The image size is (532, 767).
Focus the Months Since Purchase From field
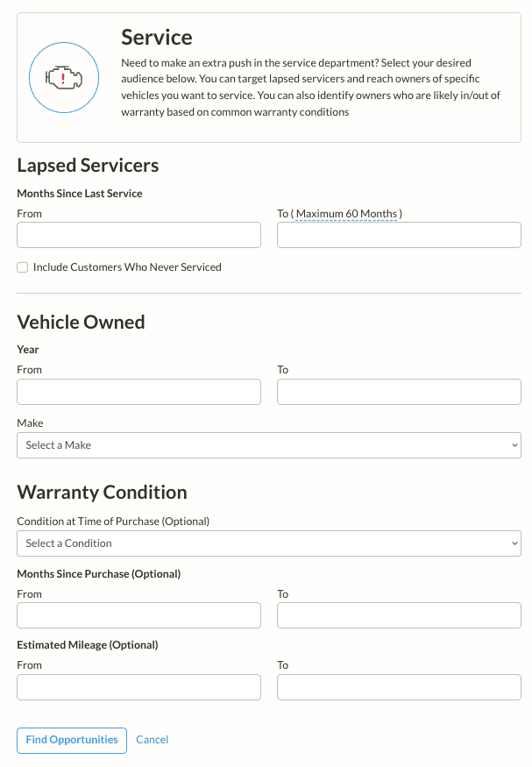coord(138,615)
